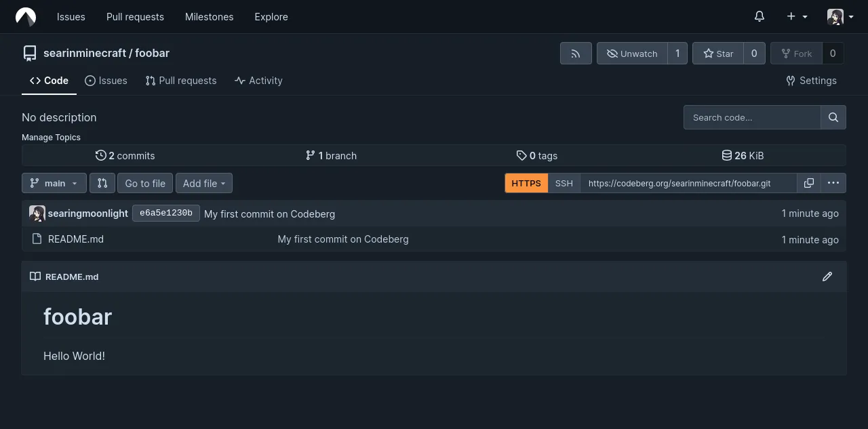Open the ellipsis menu next to the clone URL
Screen dimensions: 868x429
pos(833,183)
